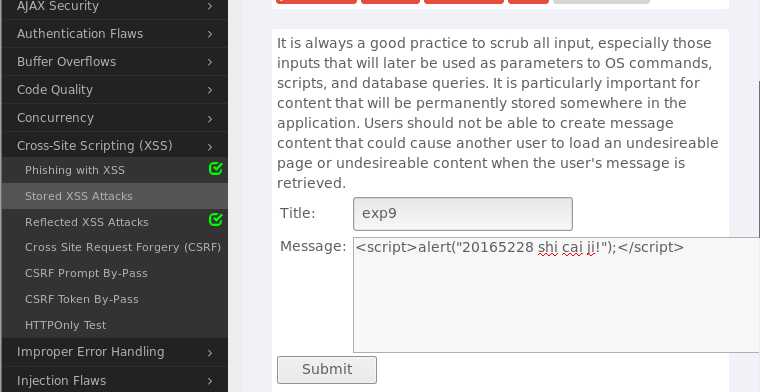
Task: Submit the message form
Action: click(x=327, y=370)
